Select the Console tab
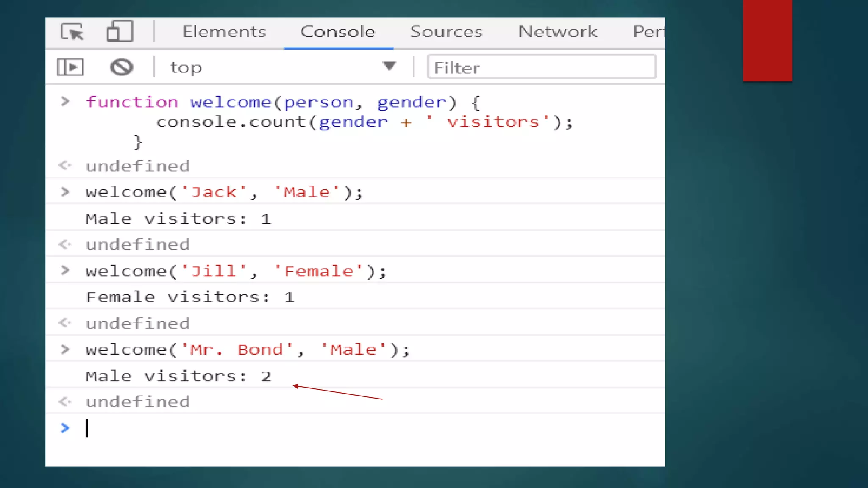868x488 pixels. tap(338, 32)
